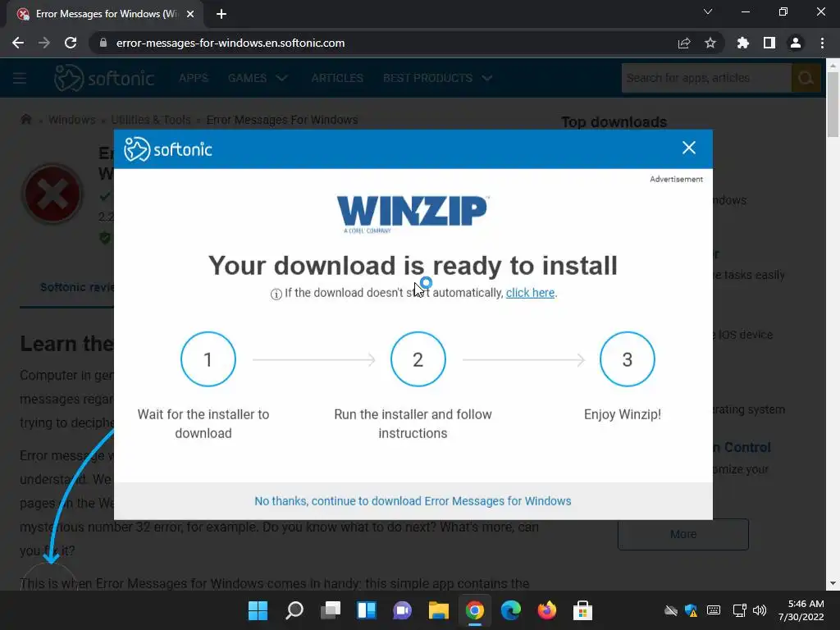The height and width of the screenshot is (630, 840).
Task: Open the tab search dropdown arrow
Action: [708, 11]
